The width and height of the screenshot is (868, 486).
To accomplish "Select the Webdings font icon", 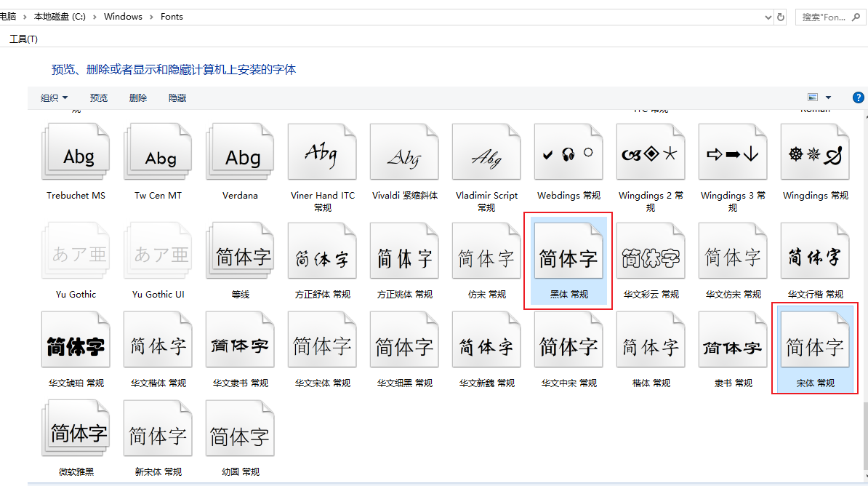I will coord(568,152).
